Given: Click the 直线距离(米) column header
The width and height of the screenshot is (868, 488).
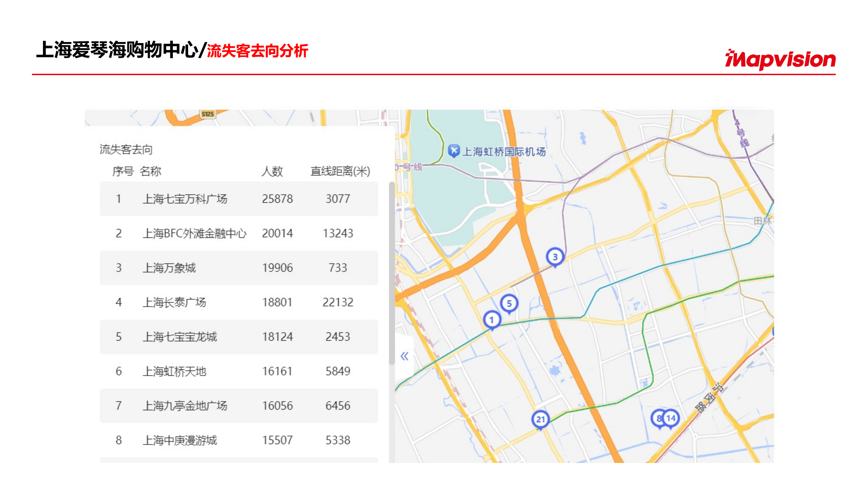Looking at the screenshot, I should tap(340, 171).
